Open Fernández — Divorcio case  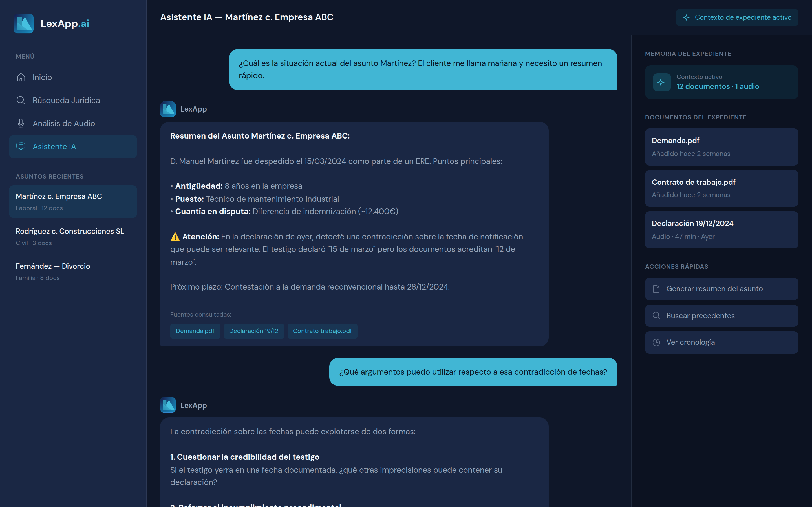point(73,271)
